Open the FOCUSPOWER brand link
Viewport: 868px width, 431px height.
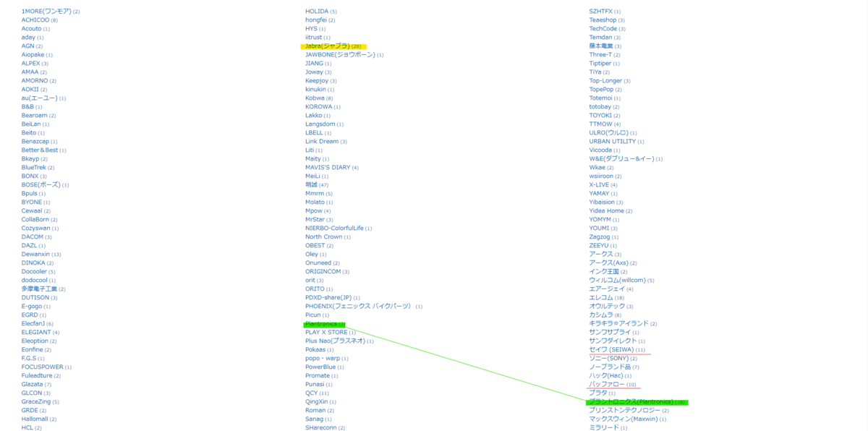tap(43, 367)
